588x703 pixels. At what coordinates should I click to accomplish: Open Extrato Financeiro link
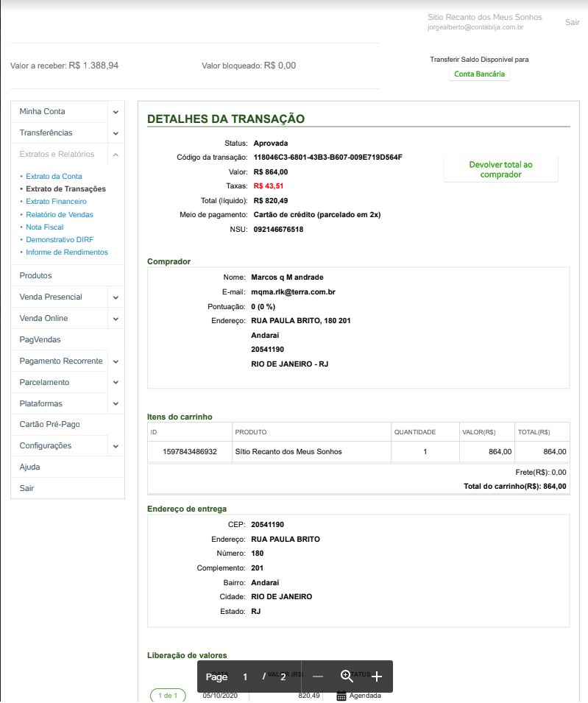click(56, 201)
